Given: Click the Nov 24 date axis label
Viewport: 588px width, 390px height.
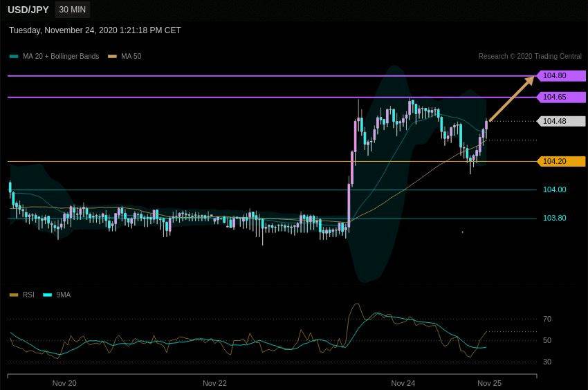Looking at the screenshot, I should coord(403,383).
